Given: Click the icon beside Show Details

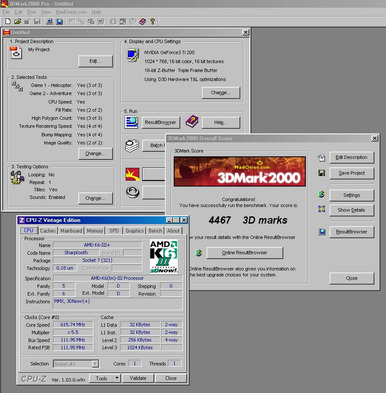Looking at the screenshot, I should click(321, 209).
